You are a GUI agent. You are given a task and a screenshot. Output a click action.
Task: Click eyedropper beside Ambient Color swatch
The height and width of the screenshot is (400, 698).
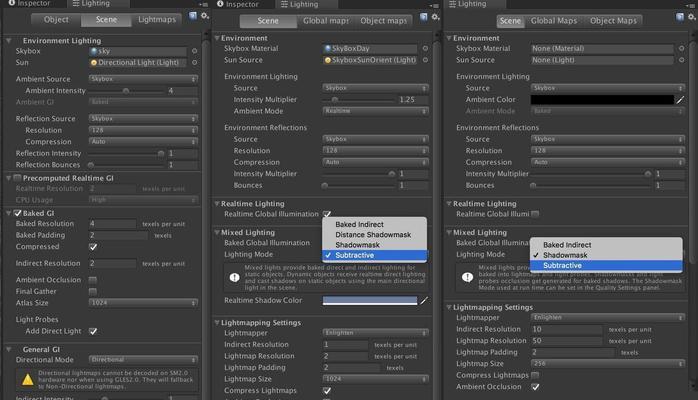coord(680,100)
